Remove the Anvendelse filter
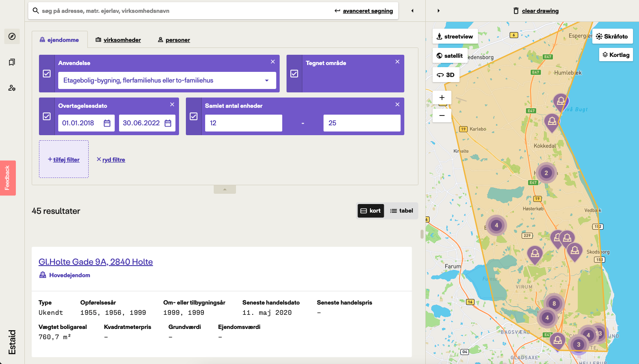The width and height of the screenshot is (639, 364). 273,62
